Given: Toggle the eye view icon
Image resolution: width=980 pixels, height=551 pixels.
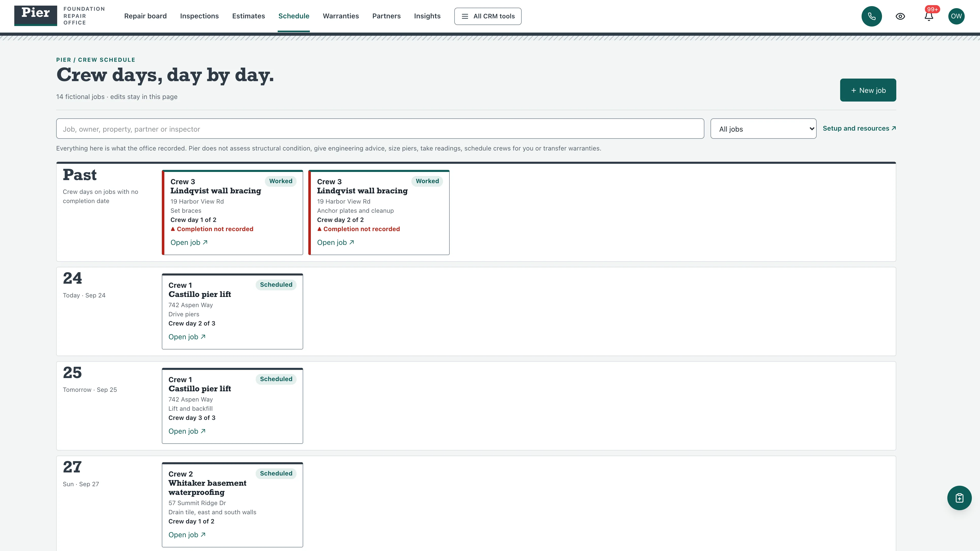Looking at the screenshot, I should coord(900,16).
